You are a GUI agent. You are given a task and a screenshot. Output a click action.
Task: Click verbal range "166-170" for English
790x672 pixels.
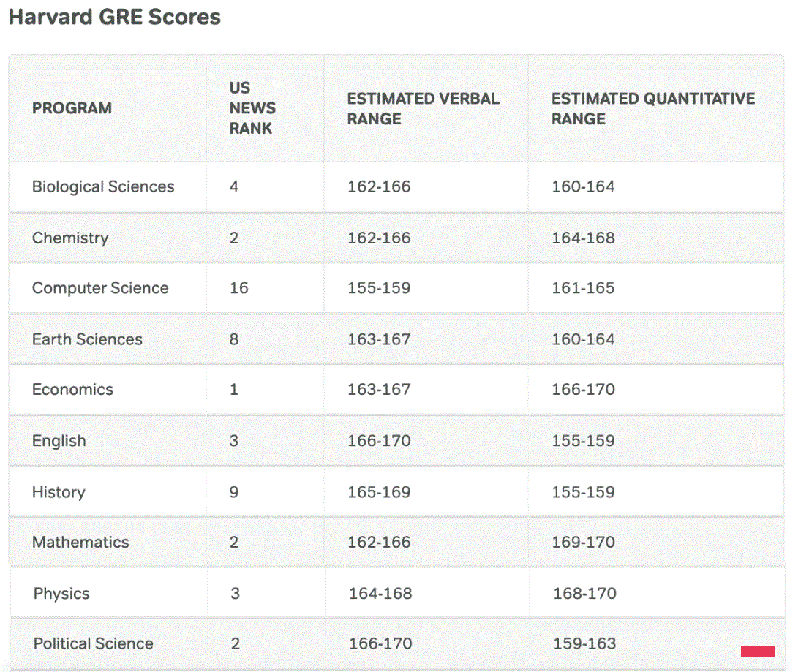click(379, 441)
